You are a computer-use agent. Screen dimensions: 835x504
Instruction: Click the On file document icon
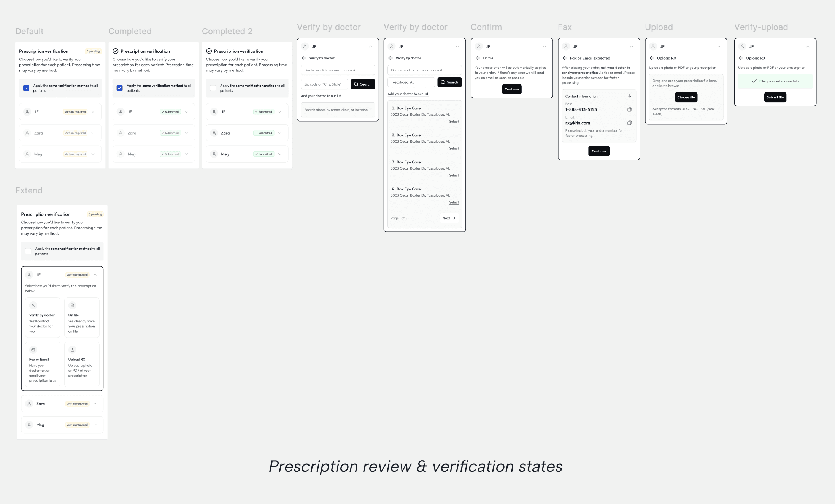click(72, 306)
